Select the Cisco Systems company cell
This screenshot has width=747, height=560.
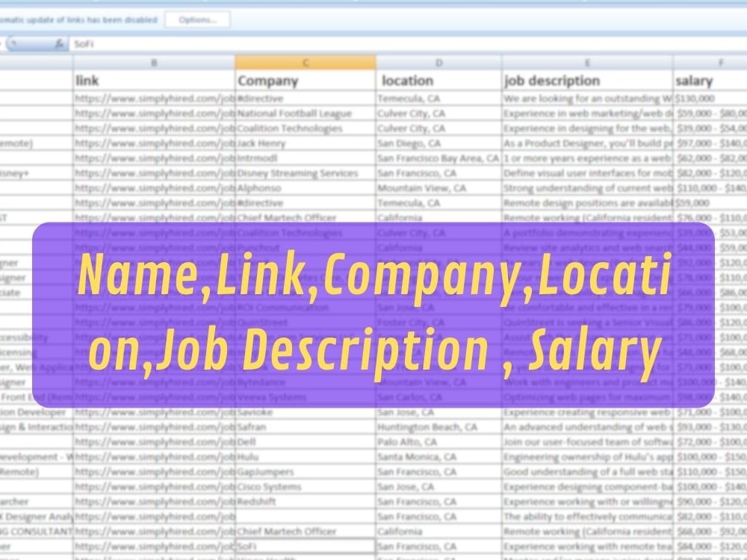(306, 487)
